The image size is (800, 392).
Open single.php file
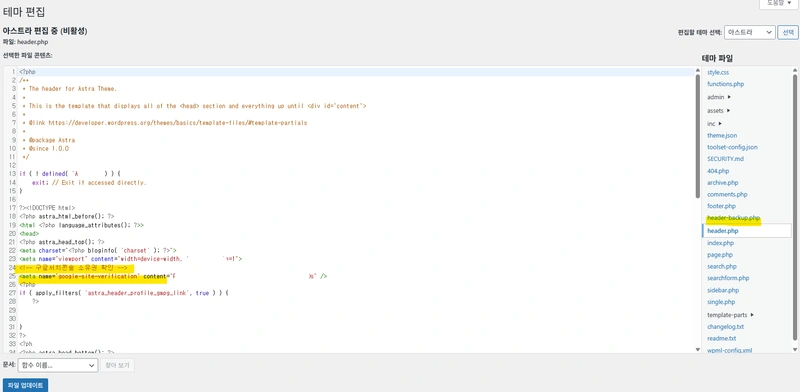click(x=721, y=302)
